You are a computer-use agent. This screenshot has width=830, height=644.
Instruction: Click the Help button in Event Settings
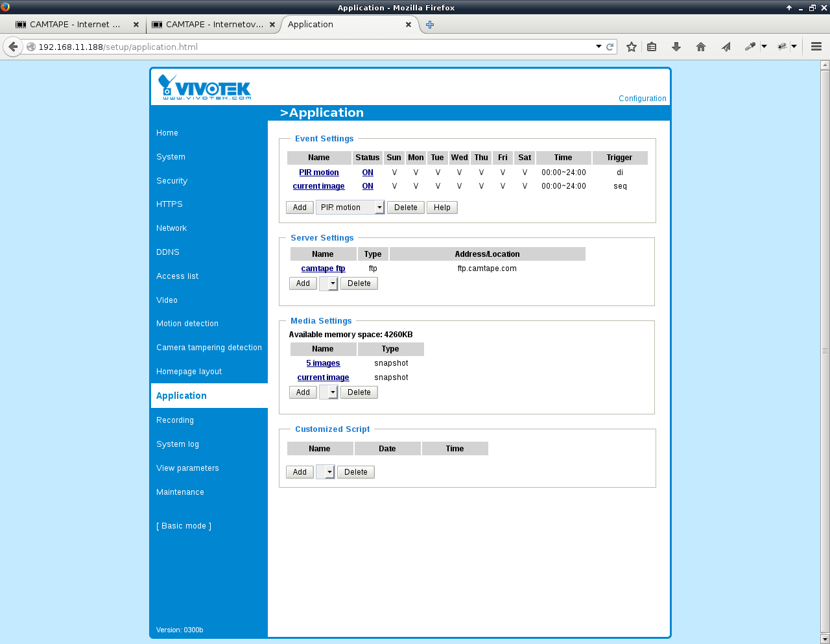click(442, 208)
